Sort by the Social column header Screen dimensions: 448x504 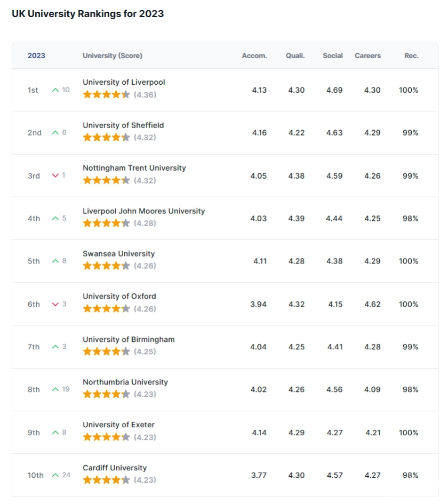[333, 55]
